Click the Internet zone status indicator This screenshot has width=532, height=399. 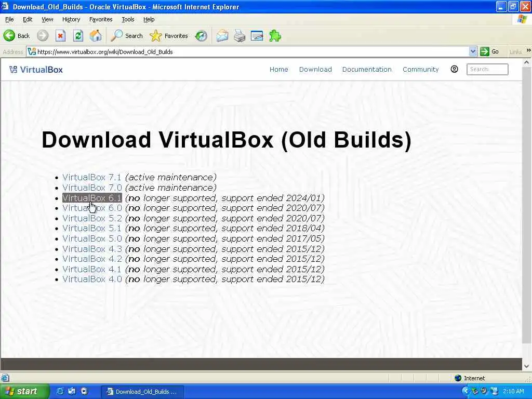click(470, 378)
